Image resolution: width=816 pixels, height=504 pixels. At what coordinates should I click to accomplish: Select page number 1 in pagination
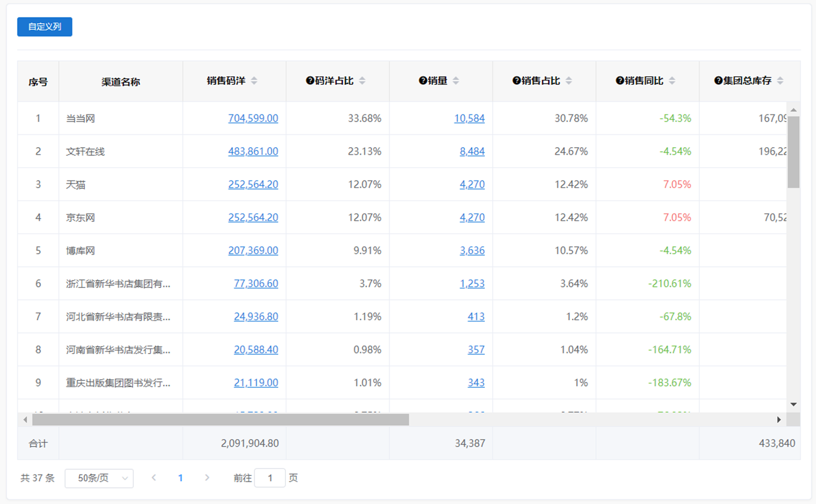pyautogui.click(x=181, y=478)
